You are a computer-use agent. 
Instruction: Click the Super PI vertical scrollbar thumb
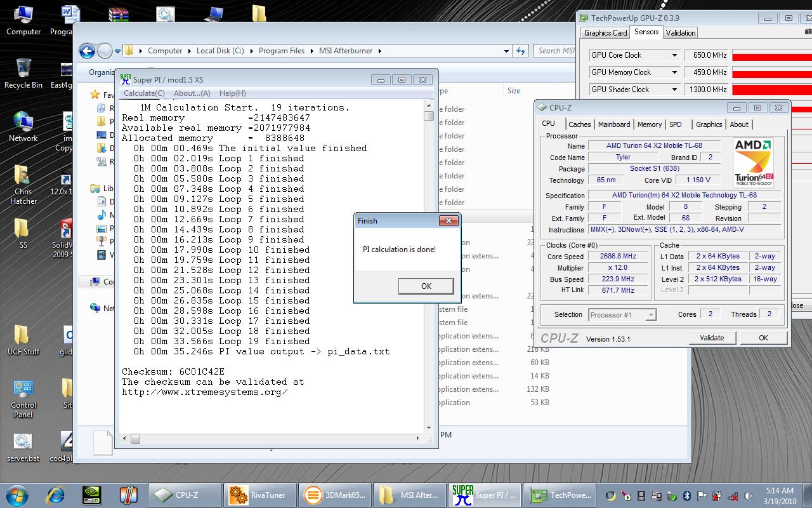429,116
